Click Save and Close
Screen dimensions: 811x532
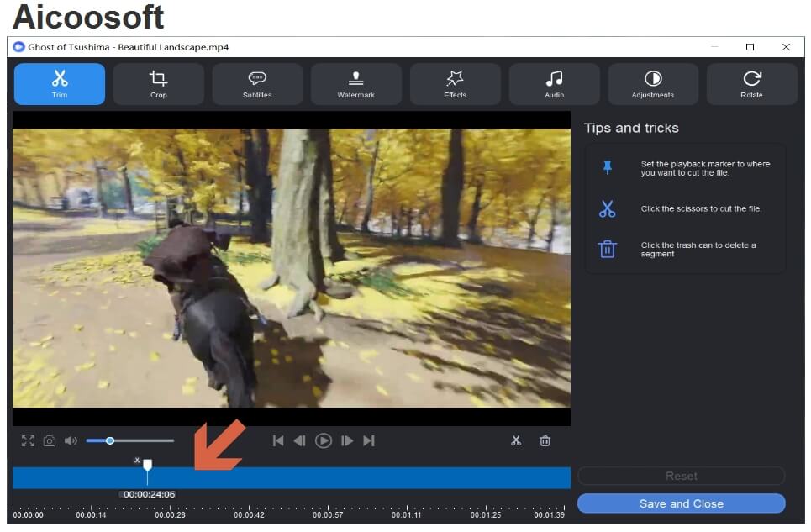682,504
